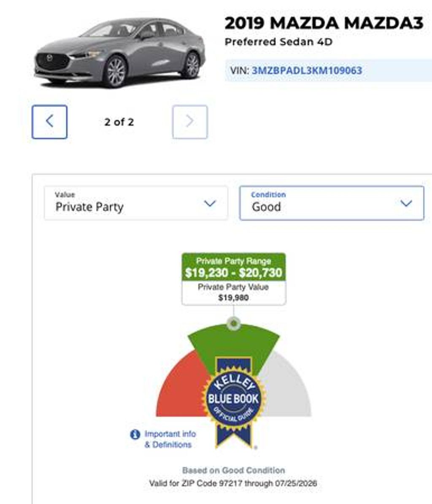The height and width of the screenshot is (504, 432).
Task: Click the Preferred Sedan 4D trim text
Action: click(278, 42)
